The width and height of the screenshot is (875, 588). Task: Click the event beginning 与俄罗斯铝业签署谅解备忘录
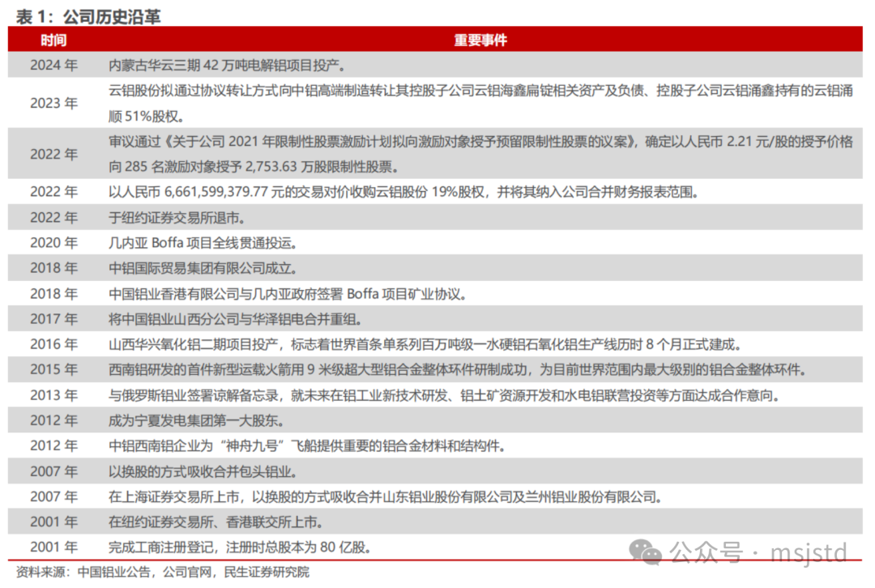pyautogui.click(x=444, y=395)
